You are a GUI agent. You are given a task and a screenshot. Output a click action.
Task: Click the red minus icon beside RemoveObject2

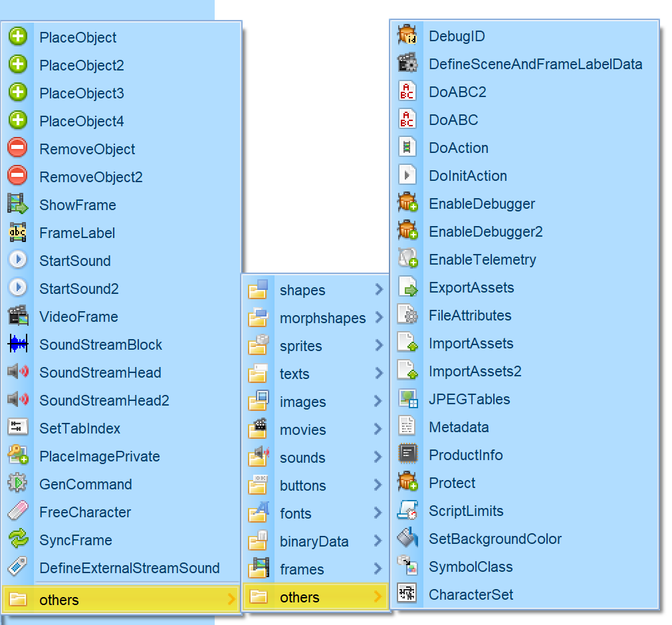tap(18, 177)
